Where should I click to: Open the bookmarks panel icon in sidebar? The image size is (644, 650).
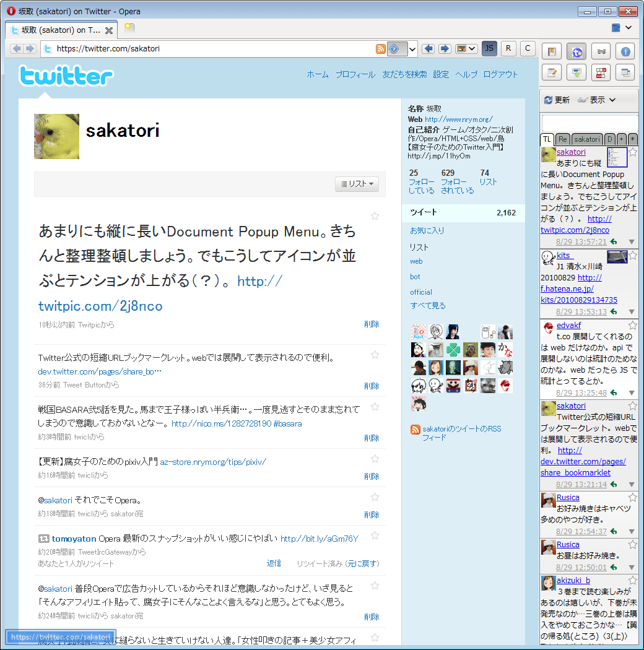pyautogui.click(x=552, y=52)
